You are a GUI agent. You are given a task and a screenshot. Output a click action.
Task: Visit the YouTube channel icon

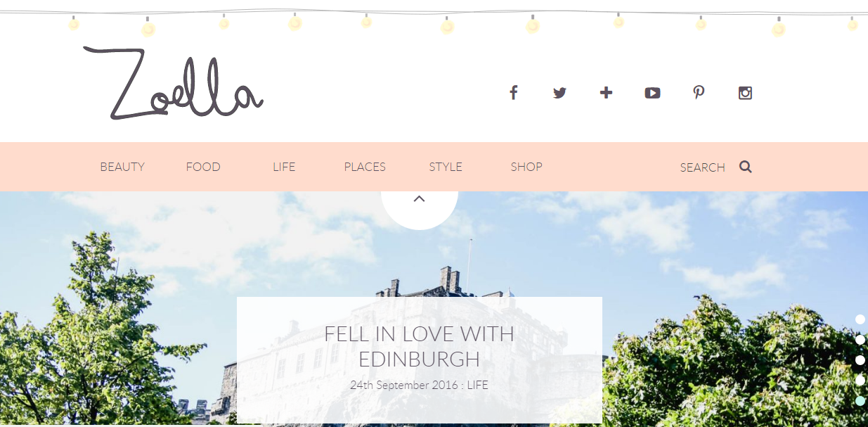coord(652,93)
